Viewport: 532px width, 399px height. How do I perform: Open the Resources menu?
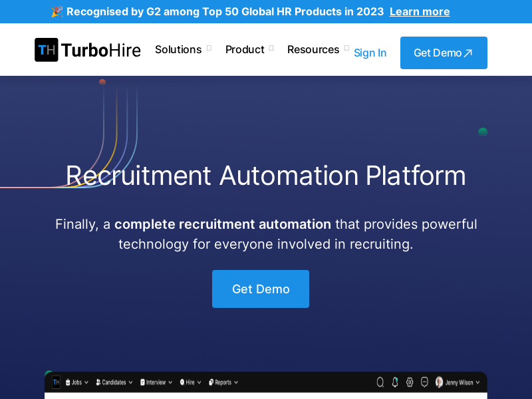313,49
